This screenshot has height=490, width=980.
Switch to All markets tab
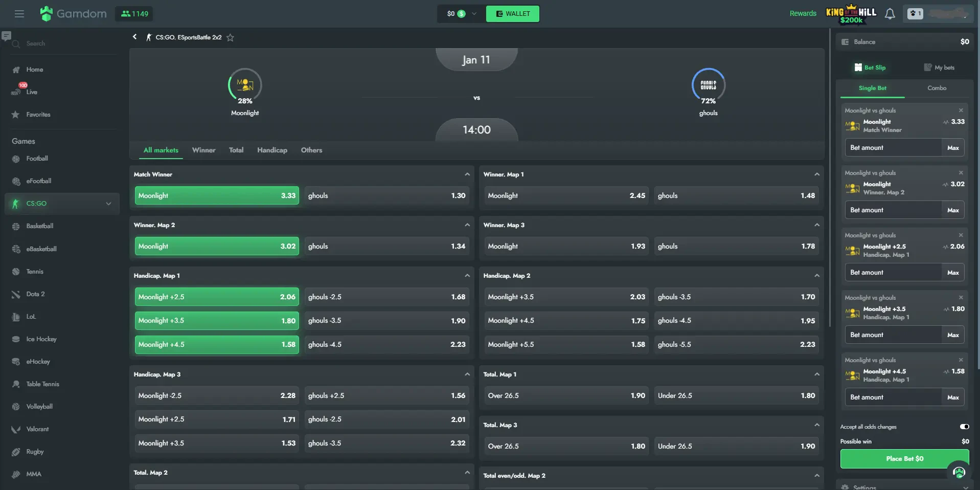click(x=161, y=150)
